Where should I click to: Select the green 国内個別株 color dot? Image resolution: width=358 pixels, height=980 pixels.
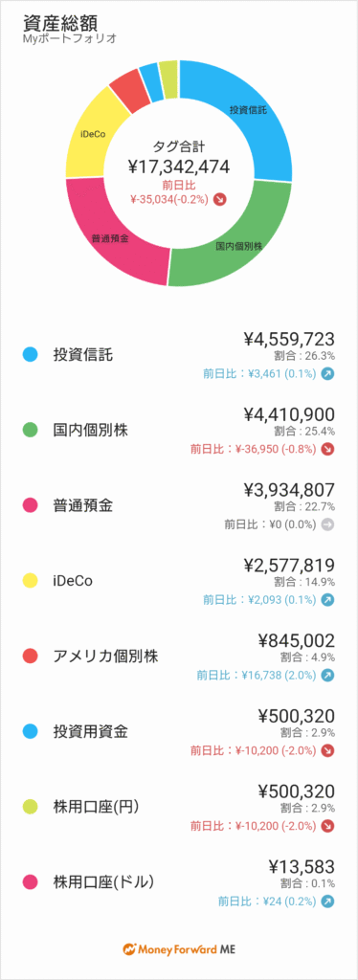(x=30, y=431)
